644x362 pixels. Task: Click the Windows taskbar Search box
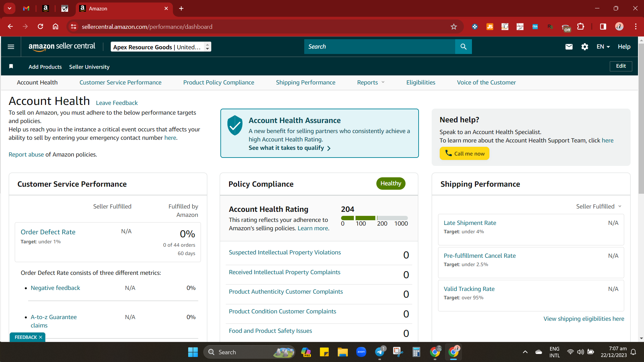point(249,352)
